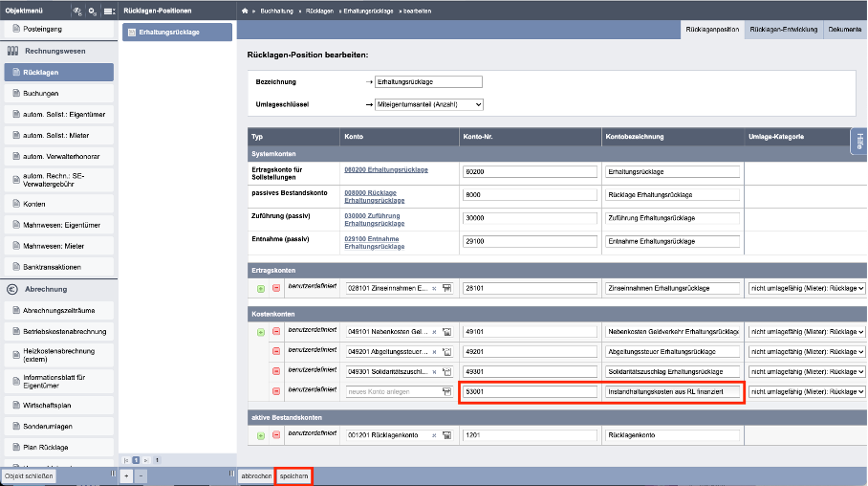Open the Abrechnung section in sidebar

(x=45, y=289)
